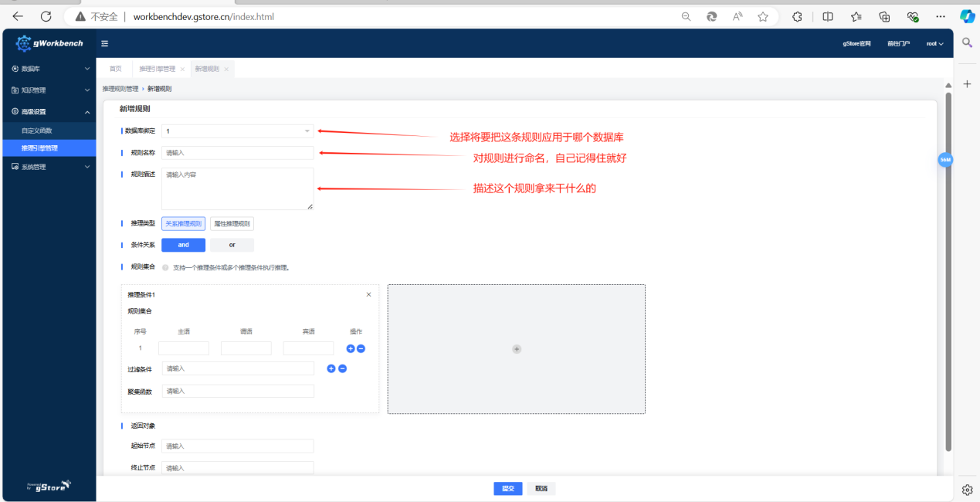980x502 pixels.
Task: Click the 提交 button
Action: pyautogui.click(x=507, y=488)
